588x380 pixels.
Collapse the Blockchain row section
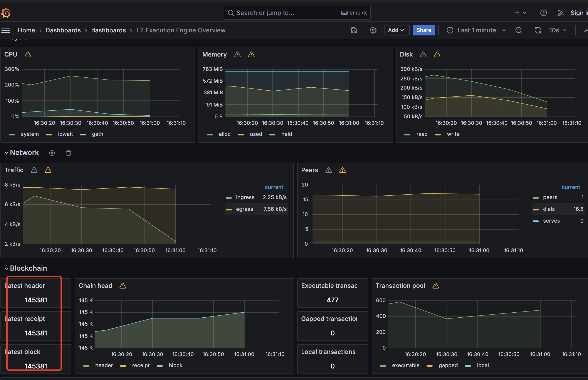click(x=7, y=268)
